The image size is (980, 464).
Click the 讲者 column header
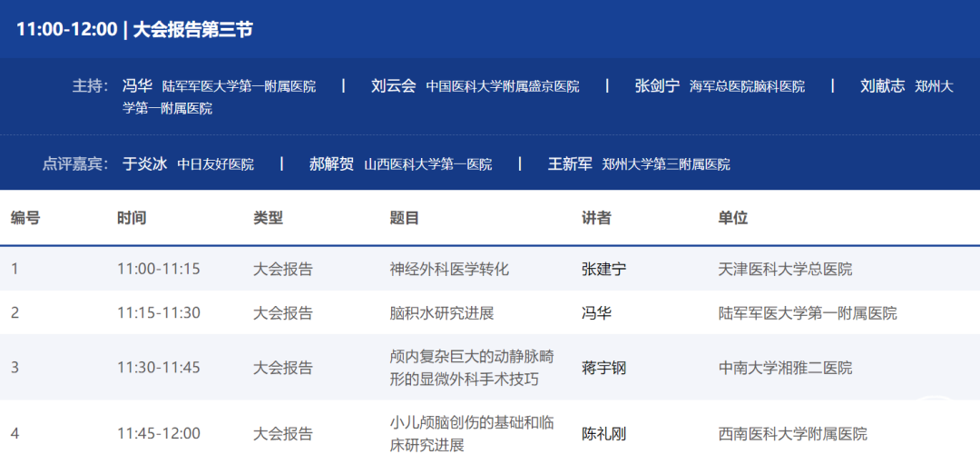(x=596, y=218)
